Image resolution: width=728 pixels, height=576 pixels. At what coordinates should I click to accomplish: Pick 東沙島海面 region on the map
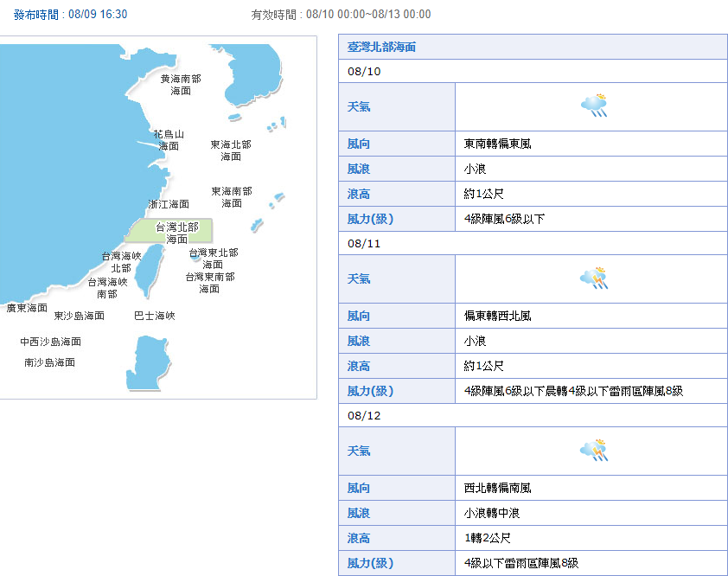pyautogui.click(x=79, y=316)
